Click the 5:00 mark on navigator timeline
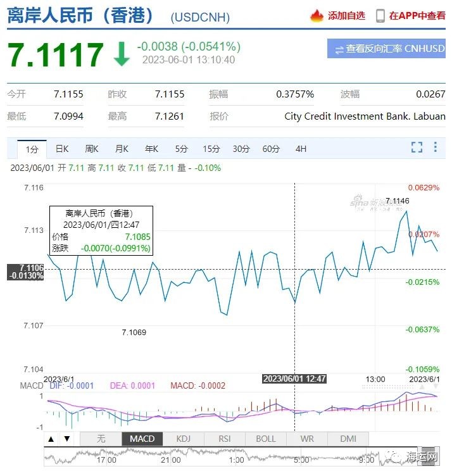Viewport: 452px width, 476px height. [x=301, y=460]
